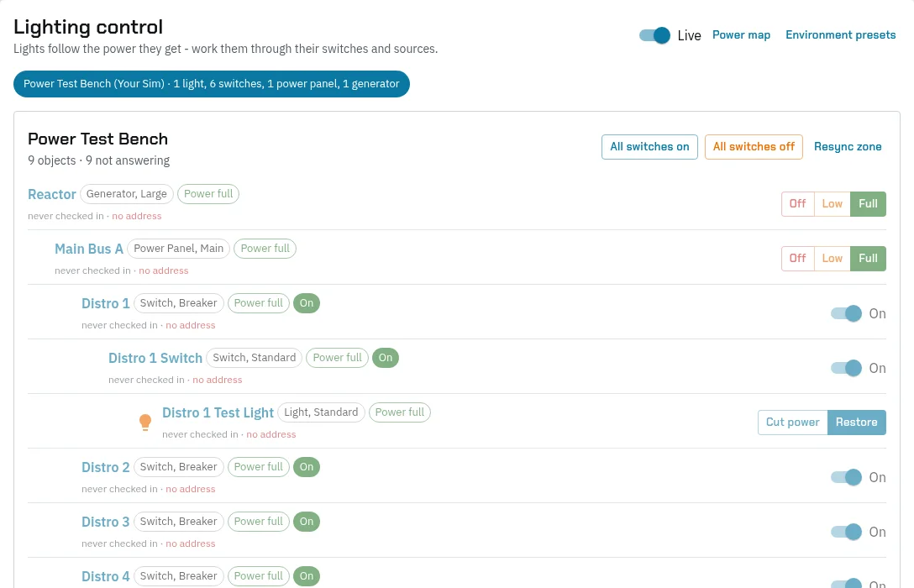Flip the Distro 1 Switch toggle
This screenshot has width=914, height=588.
coord(846,368)
